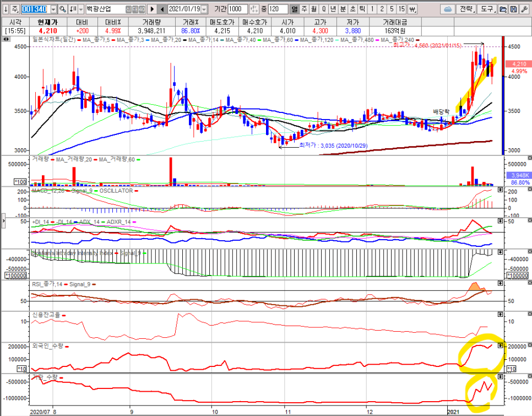Open the 2021/01/19 date dropdown
Screen dimensions: 532x416
coord(204,9)
